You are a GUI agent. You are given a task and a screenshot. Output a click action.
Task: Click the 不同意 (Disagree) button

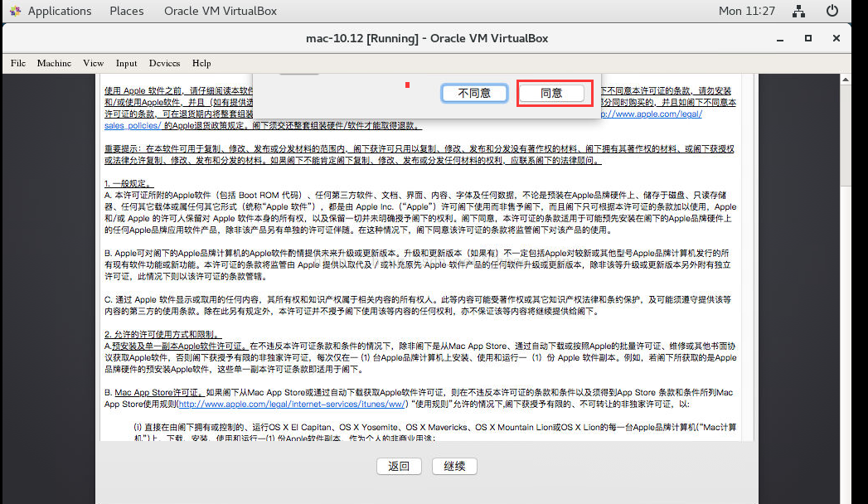(474, 93)
